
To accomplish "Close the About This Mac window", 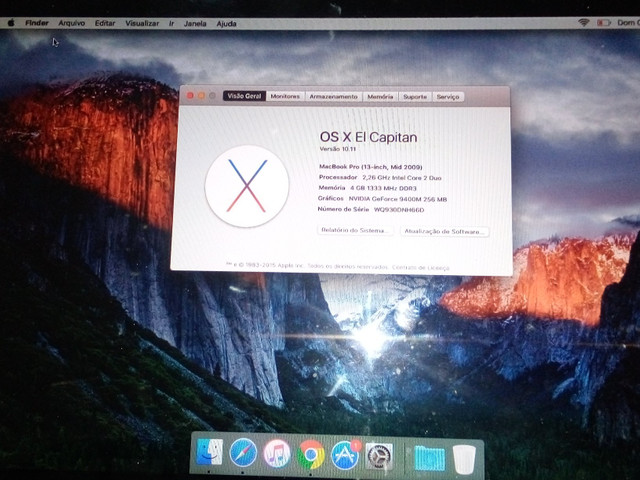I will pos(190,96).
